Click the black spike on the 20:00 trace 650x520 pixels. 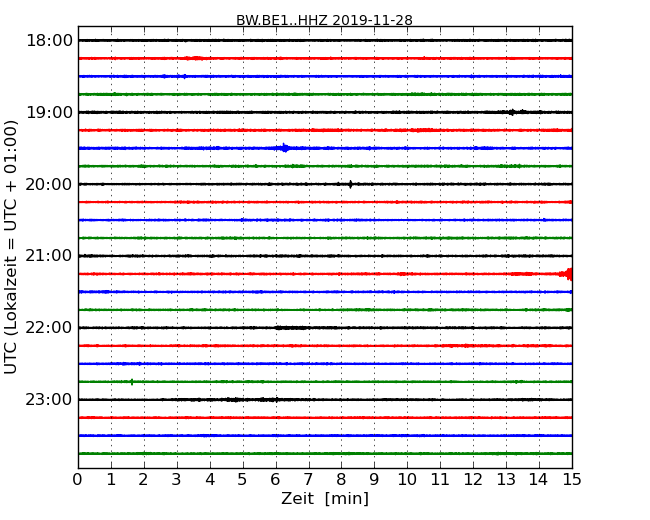click(351, 184)
